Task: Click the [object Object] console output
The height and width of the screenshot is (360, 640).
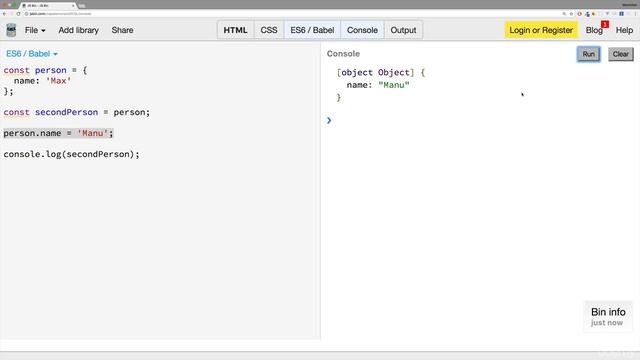Action: tap(380, 73)
